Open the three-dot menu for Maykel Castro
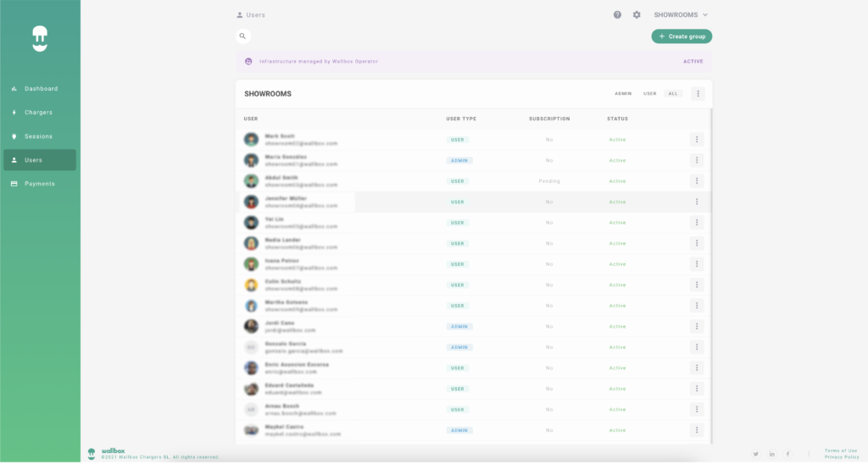868x476 pixels. point(697,430)
